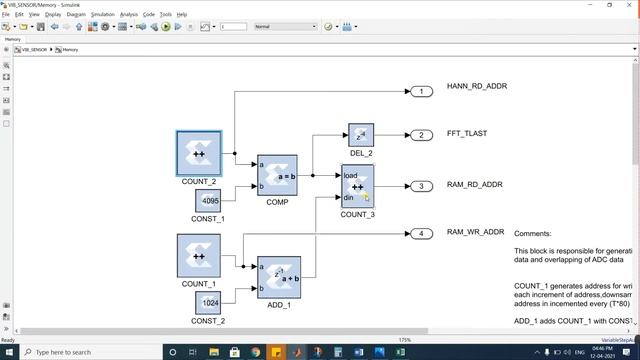640x360 pixels.
Task: Click the Step Back toolbar icon
Action: [x=154, y=27]
